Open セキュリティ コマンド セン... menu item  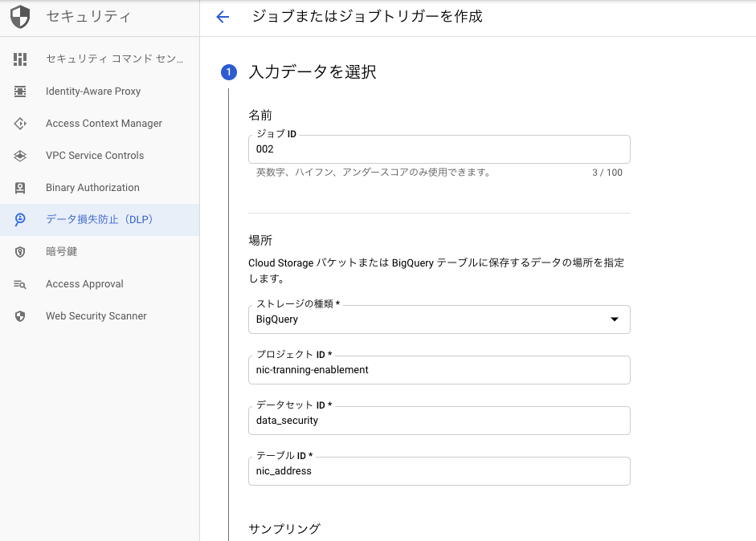click(100, 59)
